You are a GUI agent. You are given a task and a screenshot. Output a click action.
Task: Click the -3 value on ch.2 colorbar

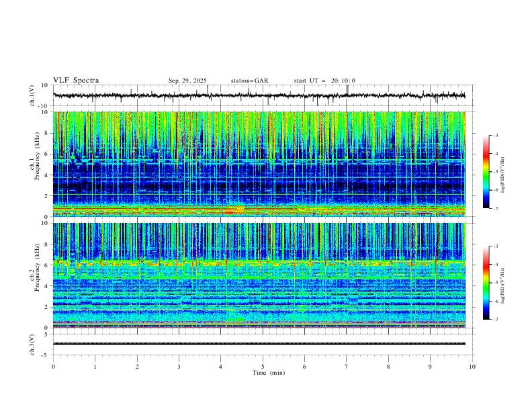tap(495, 246)
